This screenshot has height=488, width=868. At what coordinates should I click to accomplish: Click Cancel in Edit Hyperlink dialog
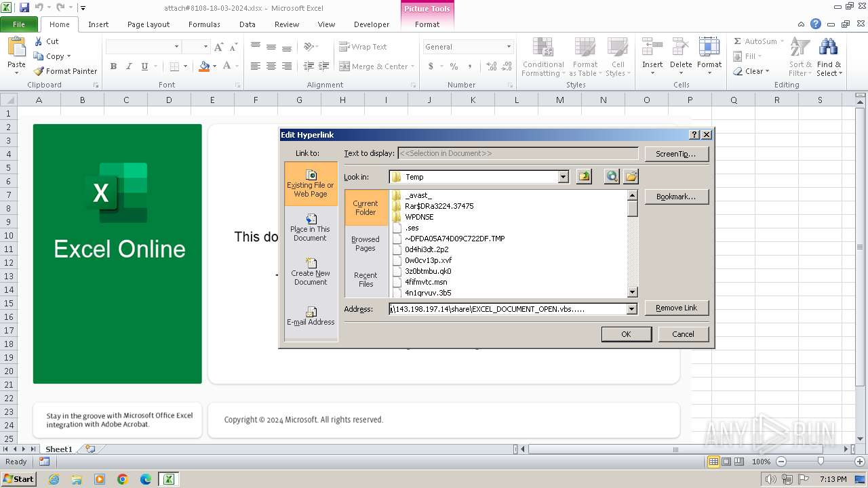[x=683, y=334]
